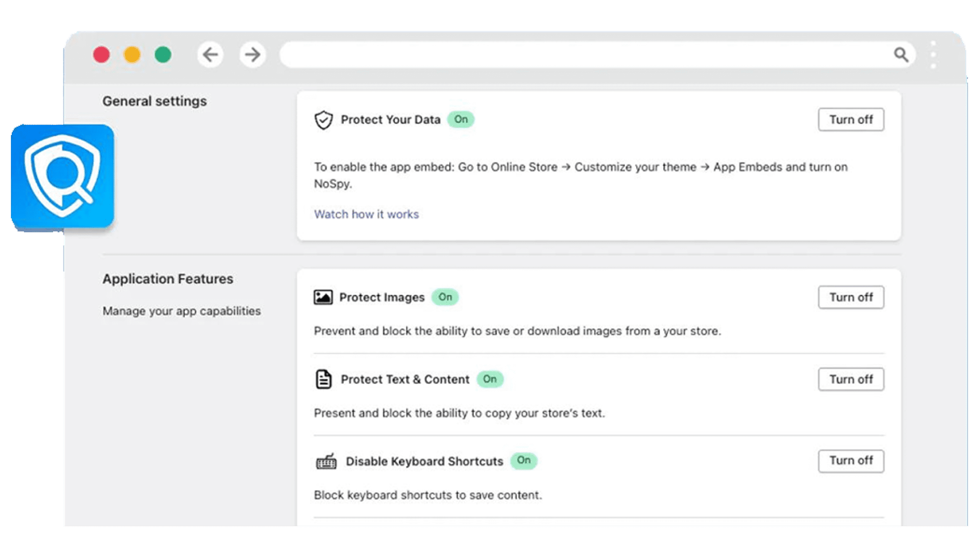Screen dimensions: 980x539
Task: Click the shield icon beside Protect Your Data
Action: pyautogui.click(x=323, y=120)
